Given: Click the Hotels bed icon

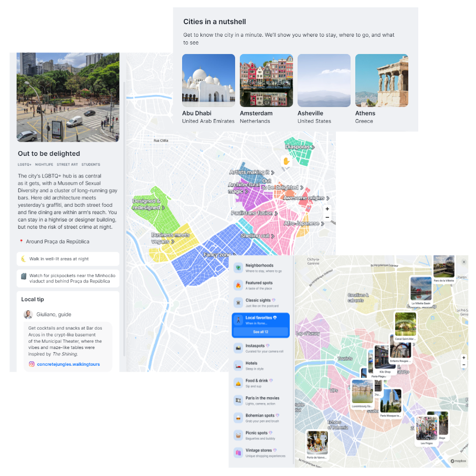Looking at the screenshot, I should pos(238,365).
